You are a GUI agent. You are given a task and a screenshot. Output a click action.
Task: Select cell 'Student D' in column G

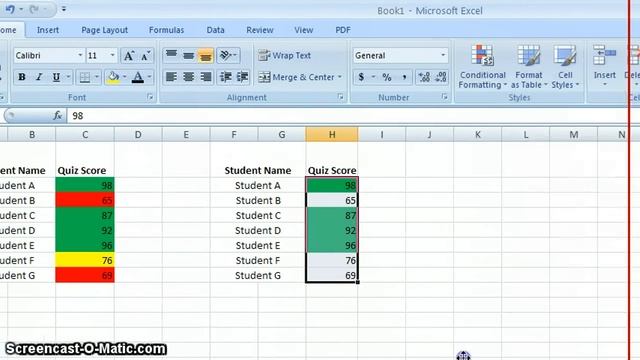[258, 231]
